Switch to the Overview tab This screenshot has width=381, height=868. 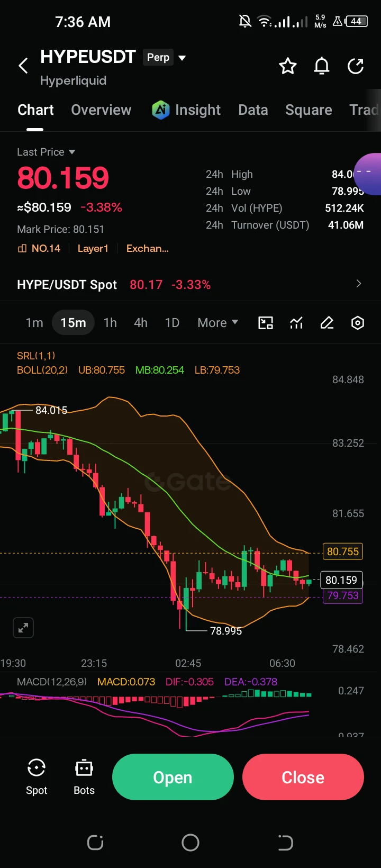click(x=101, y=110)
